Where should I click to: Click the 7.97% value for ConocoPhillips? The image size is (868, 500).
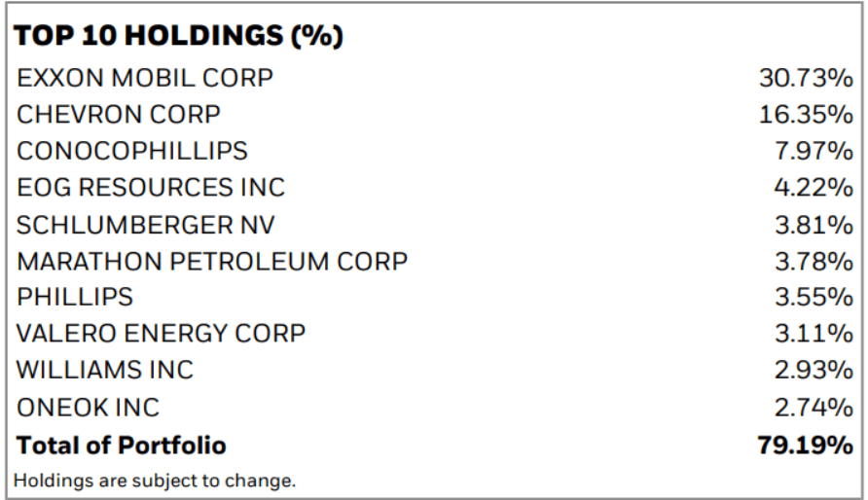click(814, 151)
